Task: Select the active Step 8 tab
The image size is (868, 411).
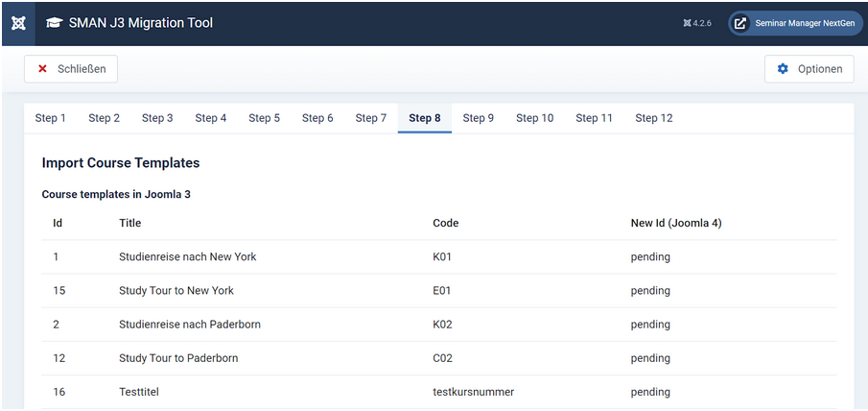Action: click(425, 118)
